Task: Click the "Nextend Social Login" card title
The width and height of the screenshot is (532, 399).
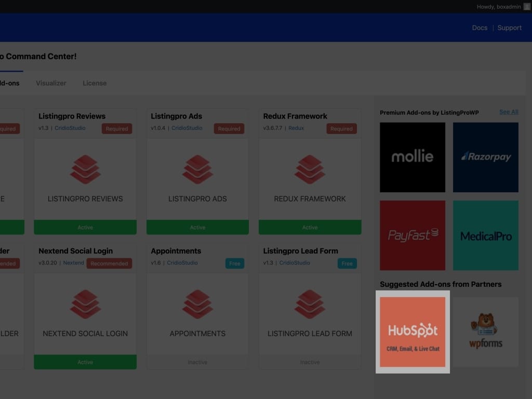Action: pyautogui.click(x=76, y=251)
